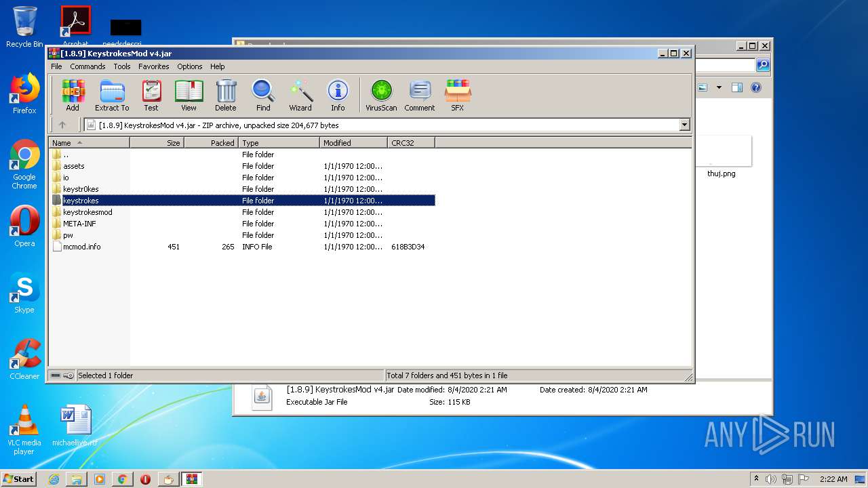Run the Test archive tool

click(151, 95)
